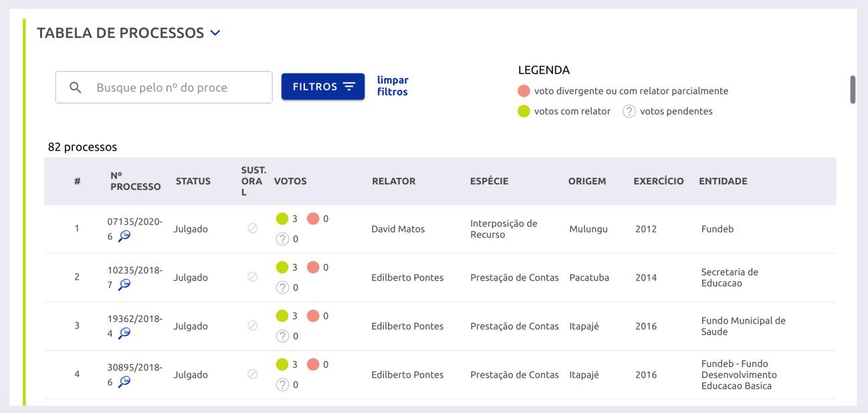Image resolution: width=868 pixels, height=413 pixels.
Task: Sort by the Status column header
Action: pyautogui.click(x=193, y=181)
